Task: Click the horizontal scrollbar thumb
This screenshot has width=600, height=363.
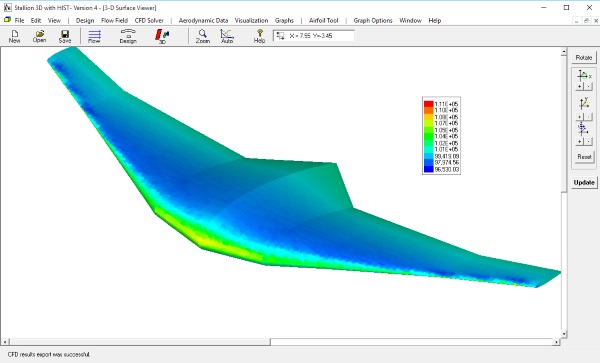Action: [x=140, y=342]
